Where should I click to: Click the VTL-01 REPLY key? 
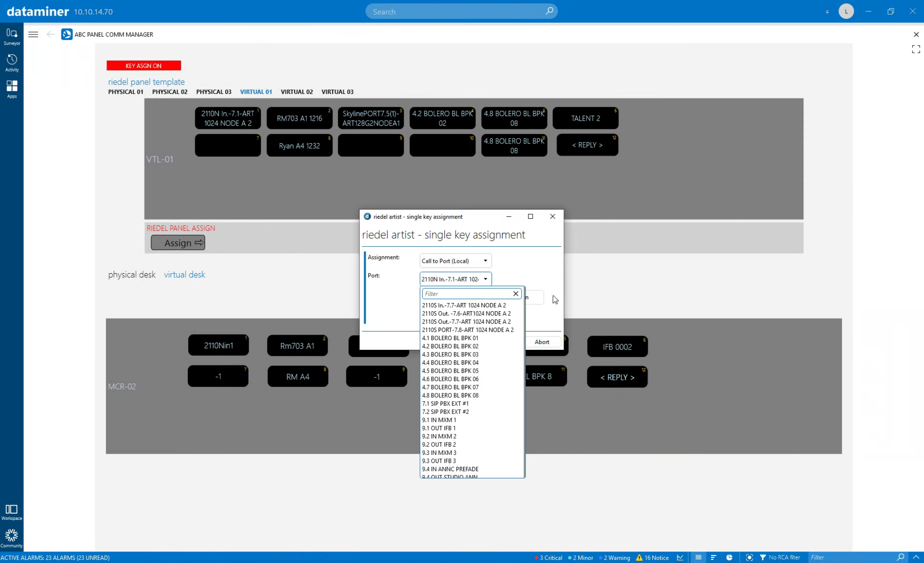pyautogui.click(x=587, y=145)
